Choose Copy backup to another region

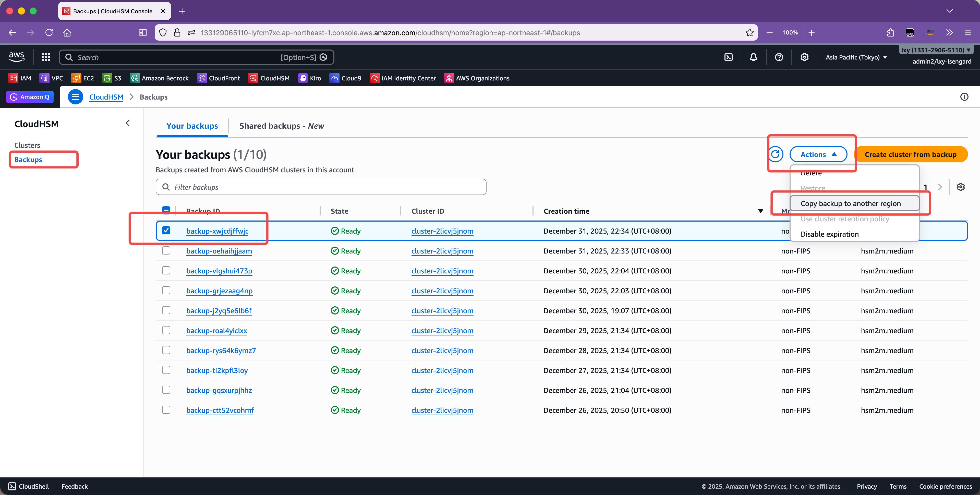(x=850, y=203)
